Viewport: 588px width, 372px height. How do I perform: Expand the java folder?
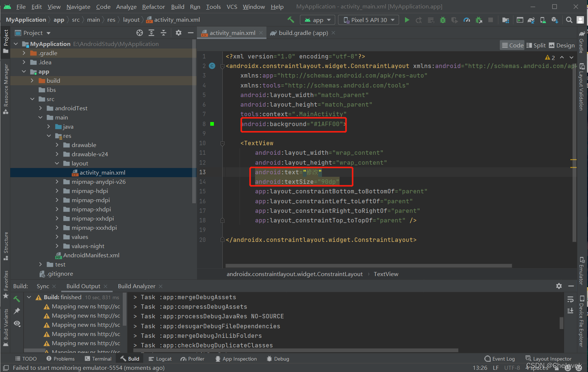(49, 126)
